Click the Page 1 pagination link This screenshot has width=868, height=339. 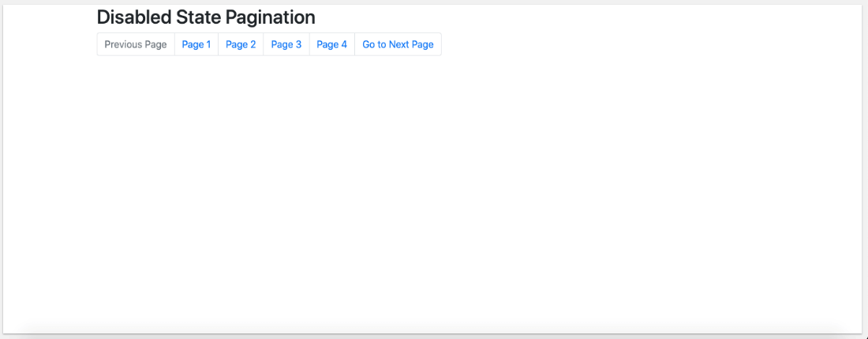pyautogui.click(x=196, y=44)
